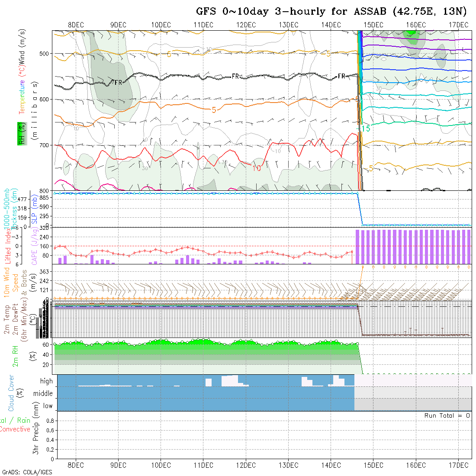Click the '(millibars)' vertical axis label
This screenshot has height=476, width=476.
[35, 110]
